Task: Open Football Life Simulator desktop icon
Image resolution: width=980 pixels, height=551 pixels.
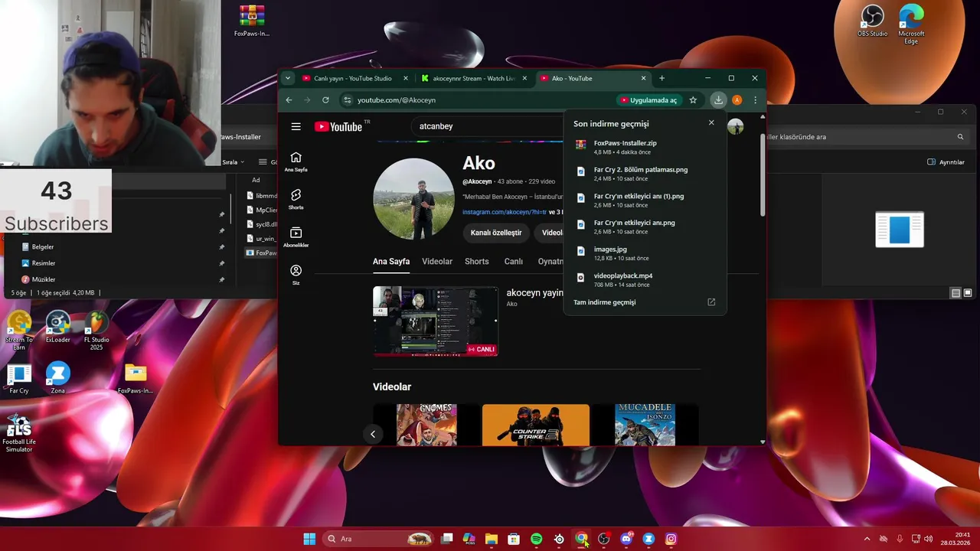Action: pos(19,432)
